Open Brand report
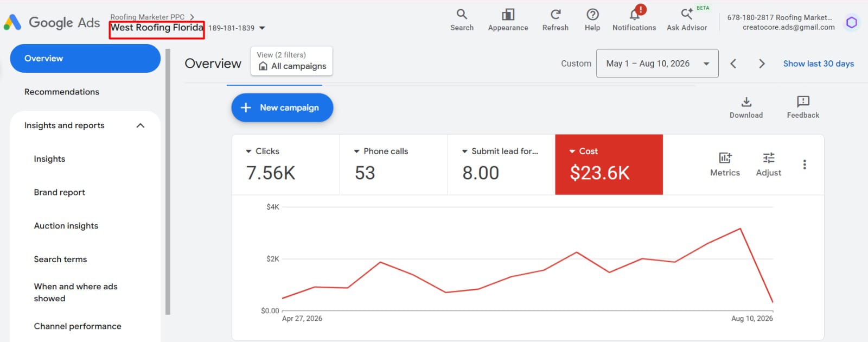This screenshot has height=342, width=868. pyautogui.click(x=60, y=192)
